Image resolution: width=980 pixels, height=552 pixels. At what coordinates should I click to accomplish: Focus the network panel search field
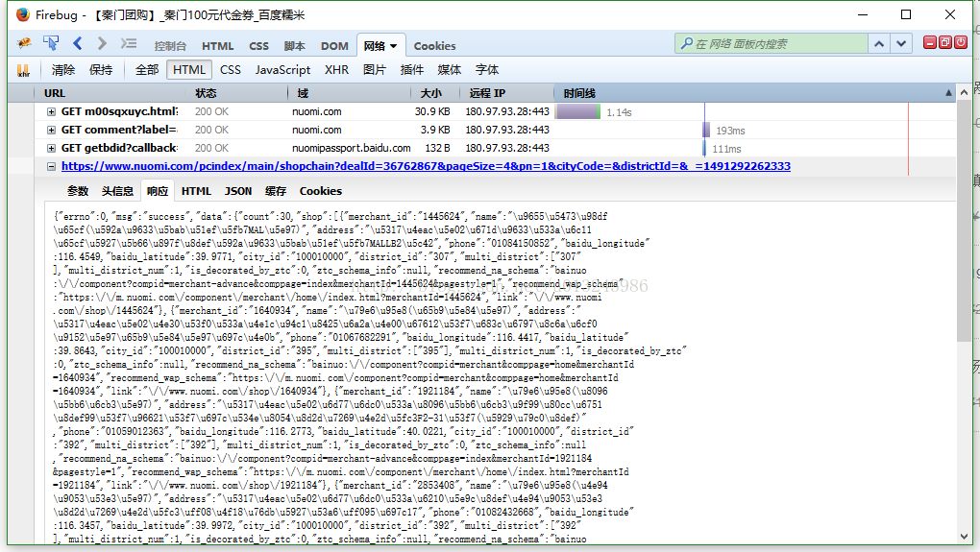click(772, 44)
